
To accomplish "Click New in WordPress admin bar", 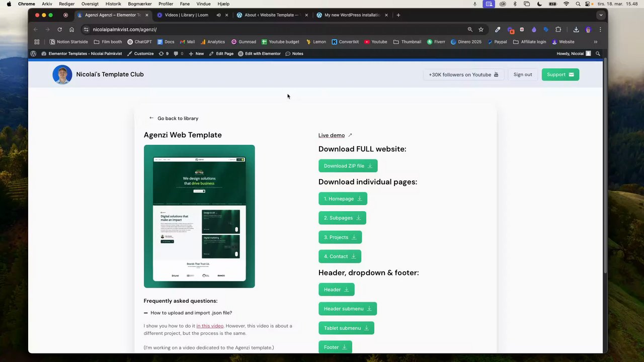I will coord(196,53).
